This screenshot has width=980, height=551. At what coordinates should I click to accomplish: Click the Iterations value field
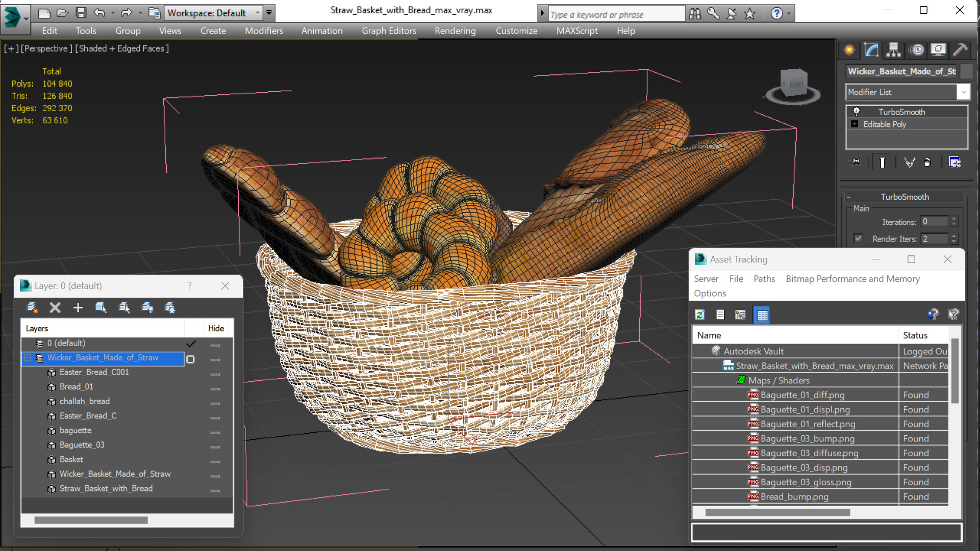coord(934,222)
